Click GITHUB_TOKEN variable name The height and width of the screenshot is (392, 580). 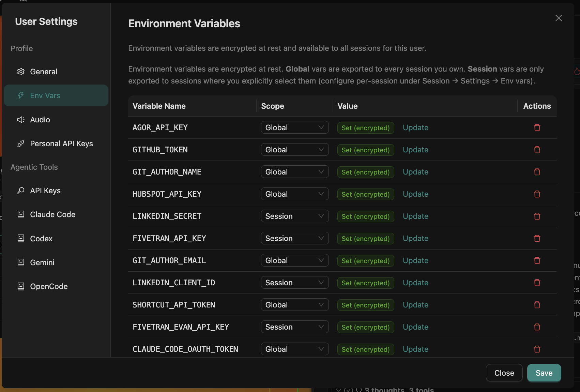coord(160,150)
